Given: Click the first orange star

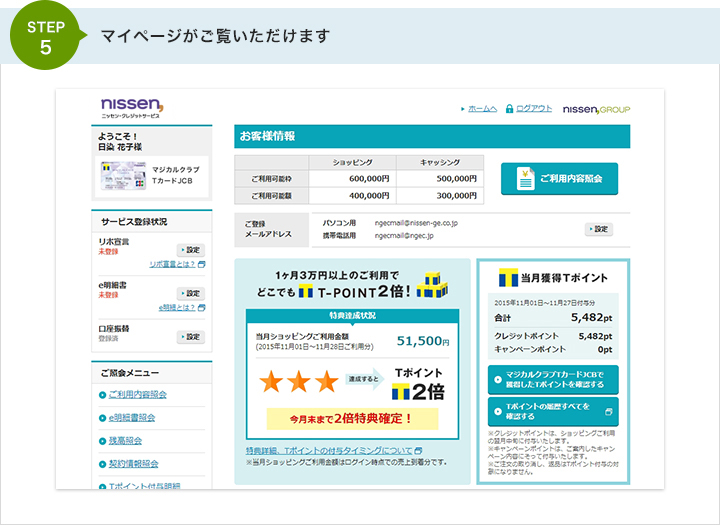Looking at the screenshot, I should [x=271, y=381].
